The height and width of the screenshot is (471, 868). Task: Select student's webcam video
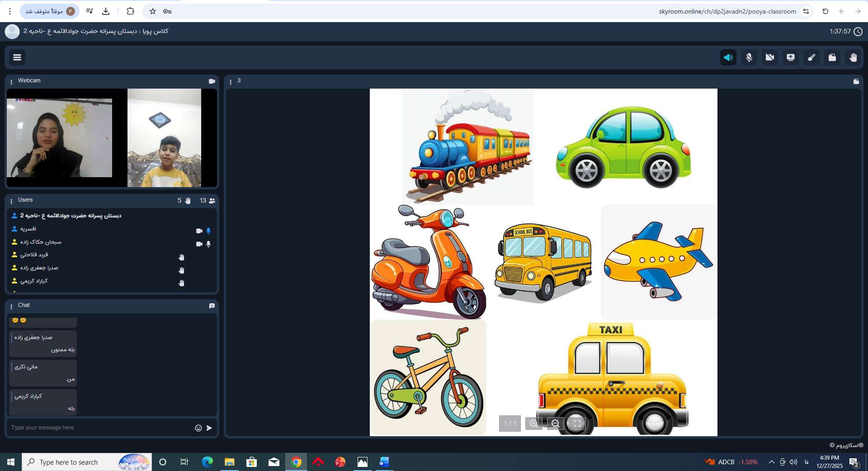[x=164, y=138]
